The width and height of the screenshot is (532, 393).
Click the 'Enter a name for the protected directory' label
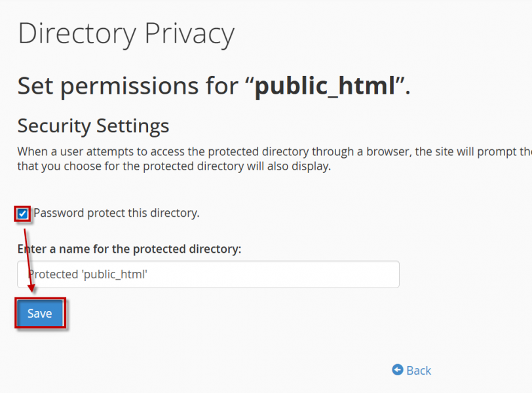tap(129, 249)
